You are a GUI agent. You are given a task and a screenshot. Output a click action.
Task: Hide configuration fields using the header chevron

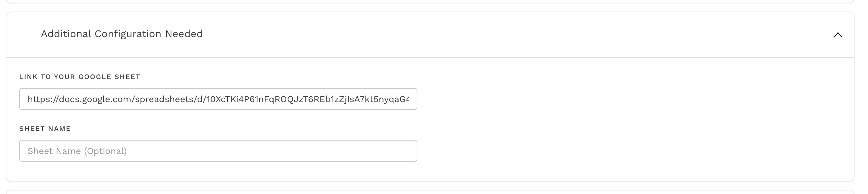pyautogui.click(x=838, y=35)
